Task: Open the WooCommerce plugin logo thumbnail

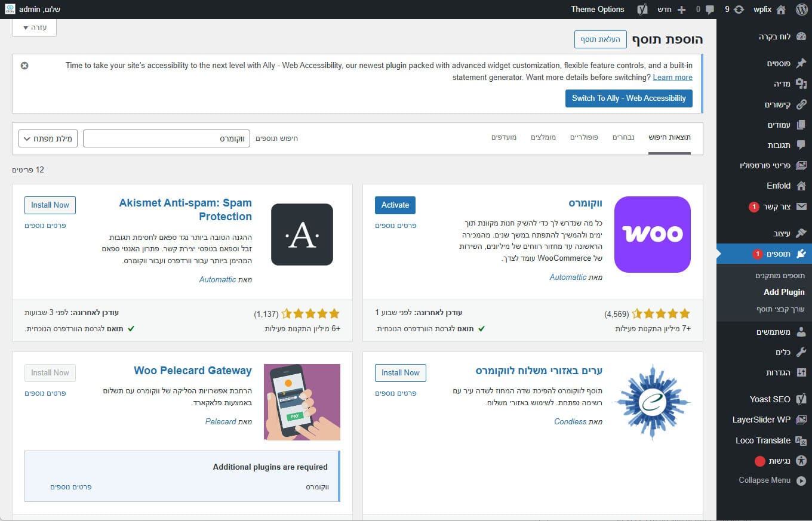Action: point(652,234)
